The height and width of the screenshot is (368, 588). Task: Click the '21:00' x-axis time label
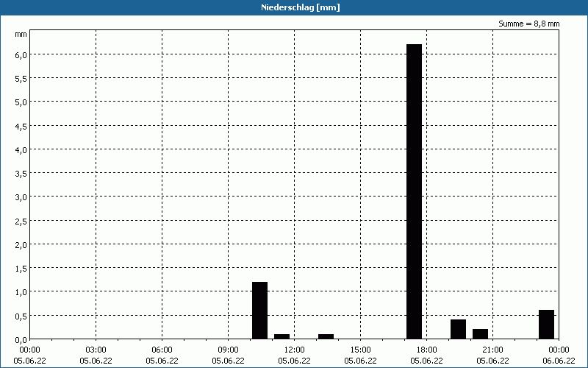coord(492,350)
